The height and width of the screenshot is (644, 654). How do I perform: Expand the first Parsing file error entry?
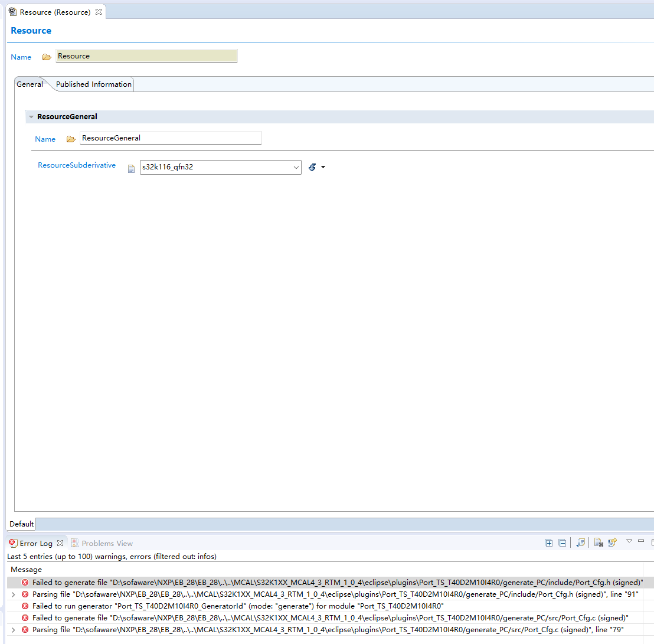click(12, 594)
